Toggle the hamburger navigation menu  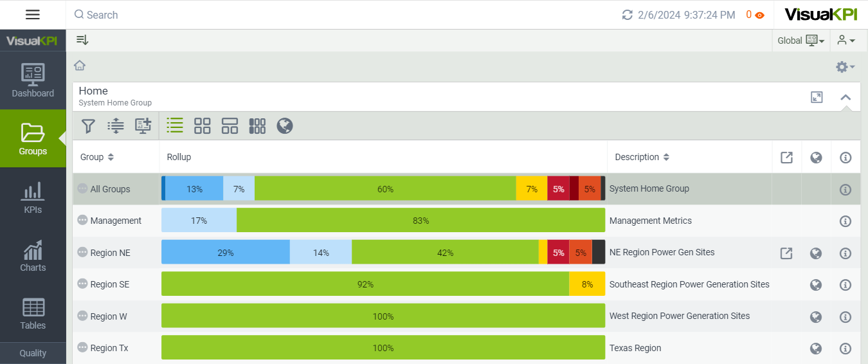coord(33,15)
